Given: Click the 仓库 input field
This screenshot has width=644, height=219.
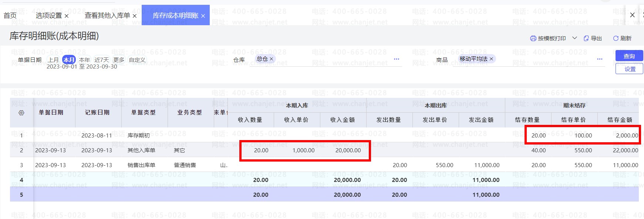Looking at the screenshot, I should click(x=326, y=59).
